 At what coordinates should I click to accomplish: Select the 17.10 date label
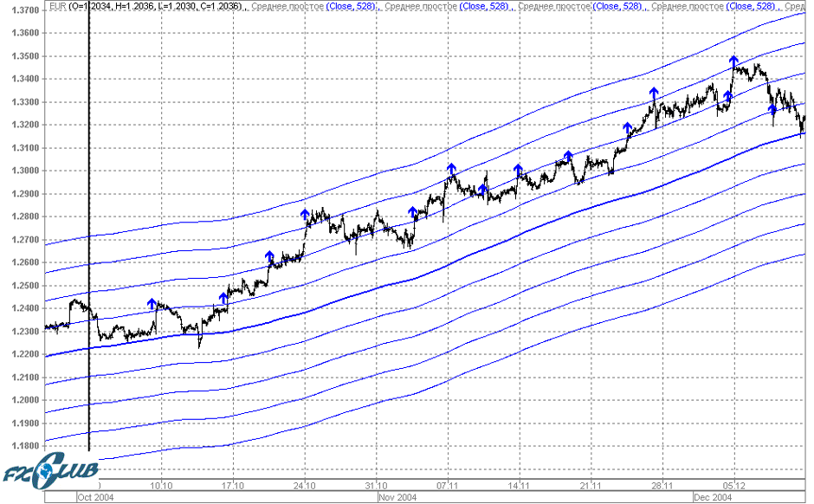click(233, 486)
